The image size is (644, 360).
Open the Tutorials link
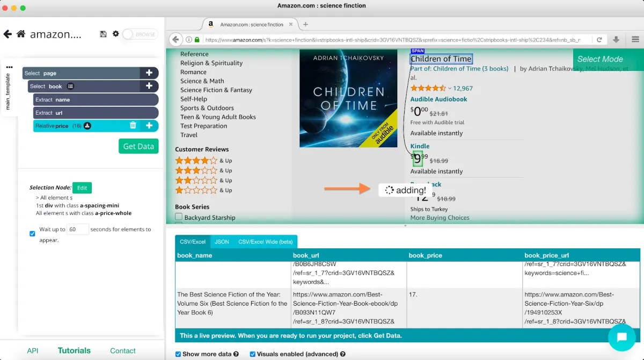click(x=74, y=351)
